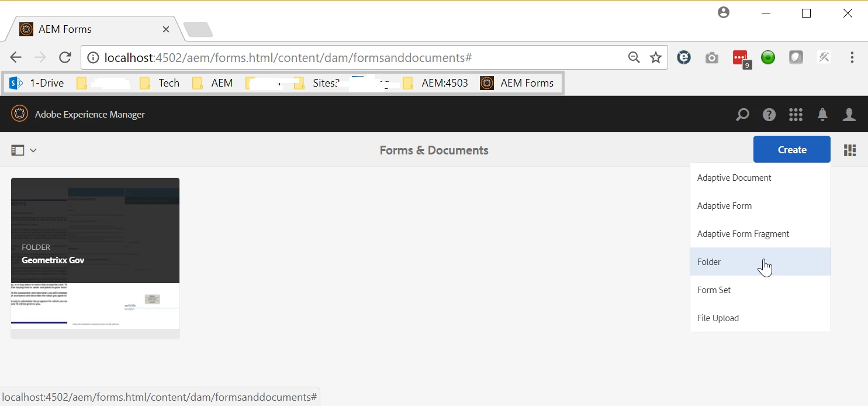Choose Adaptive Form from Create menu
This screenshot has width=868, height=406.
tap(760, 206)
